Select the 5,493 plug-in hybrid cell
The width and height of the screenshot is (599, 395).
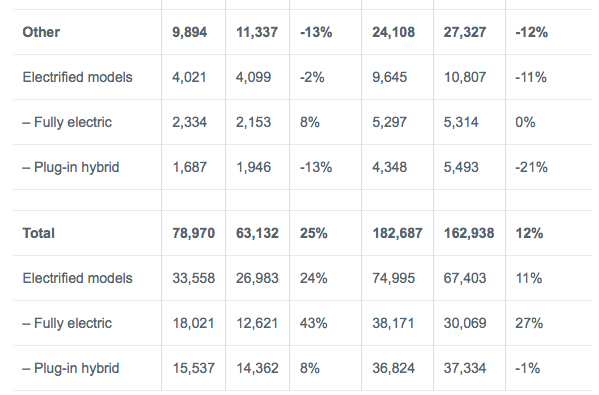[461, 167]
